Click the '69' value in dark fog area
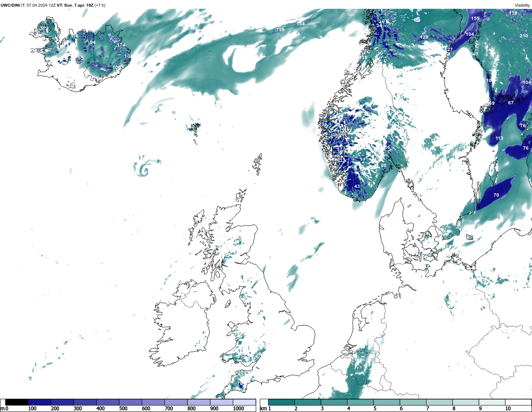532x412 pixels. (x=492, y=103)
